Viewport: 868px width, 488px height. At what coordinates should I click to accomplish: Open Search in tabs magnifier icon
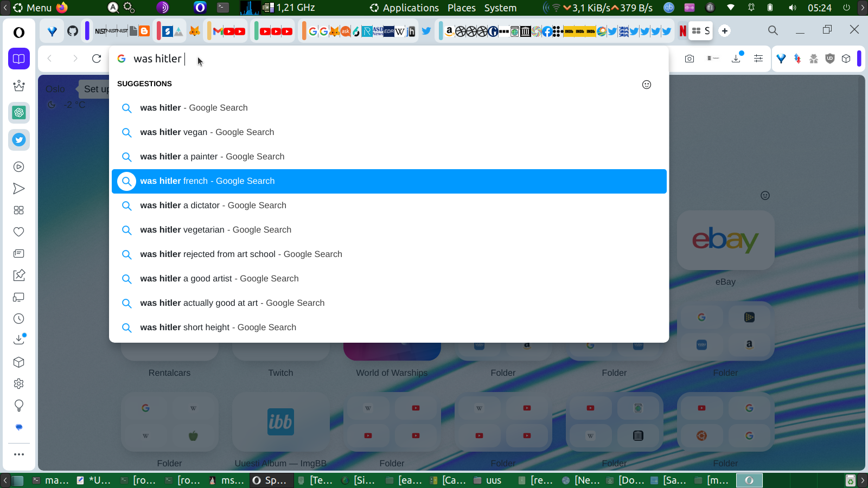point(773,30)
